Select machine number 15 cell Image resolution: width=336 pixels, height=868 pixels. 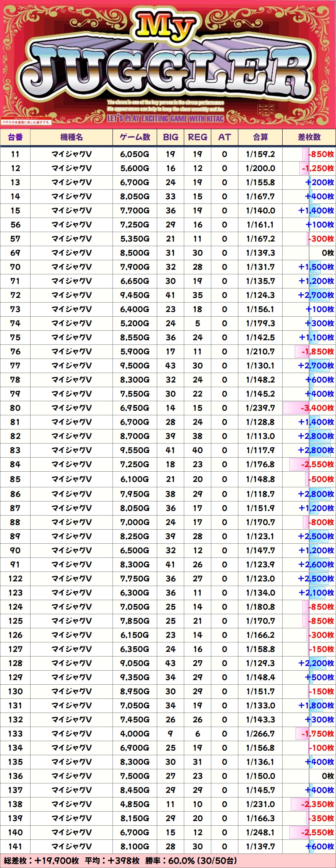pos(15,211)
